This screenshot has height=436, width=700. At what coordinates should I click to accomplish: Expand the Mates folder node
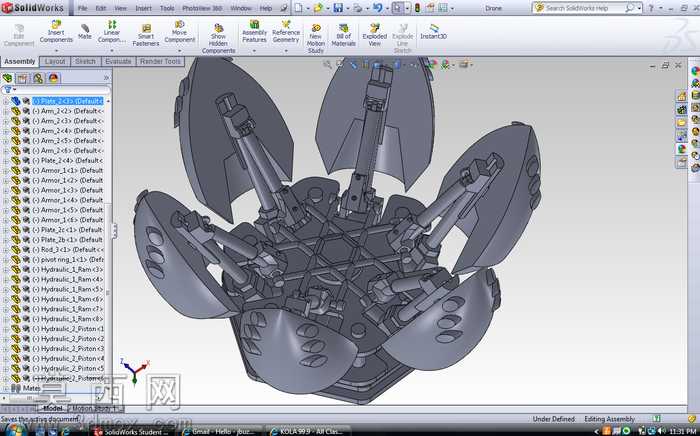(x=5, y=388)
